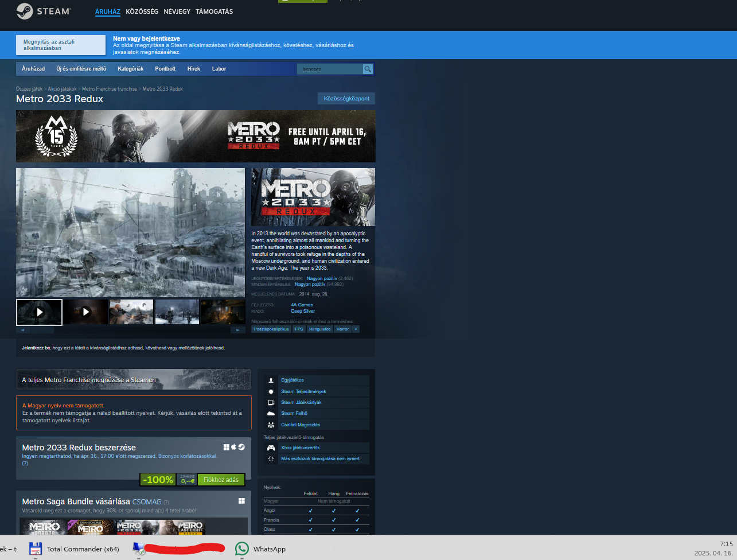Open the Deep Silver publisher link

click(303, 311)
